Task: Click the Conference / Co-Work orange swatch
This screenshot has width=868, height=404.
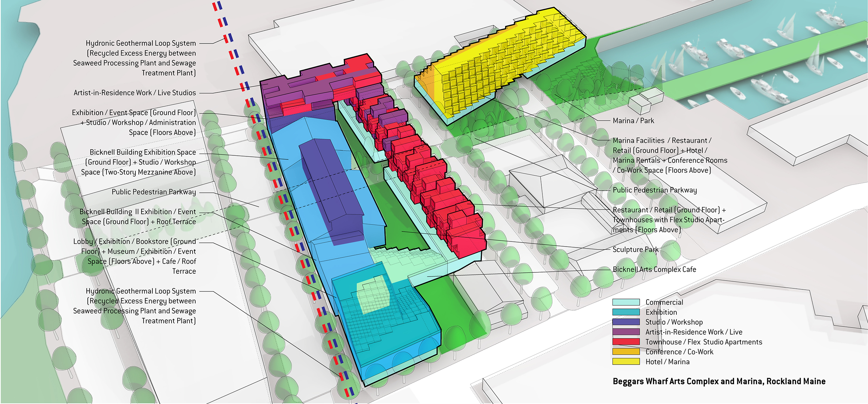Action: pos(626,351)
